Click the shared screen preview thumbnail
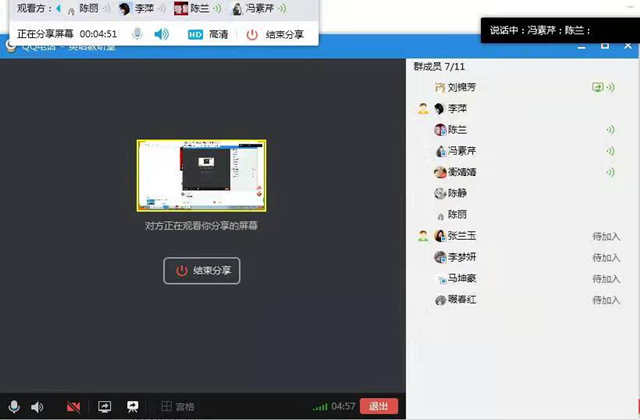This screenshot has width=640, height=420. click(202, 176)
